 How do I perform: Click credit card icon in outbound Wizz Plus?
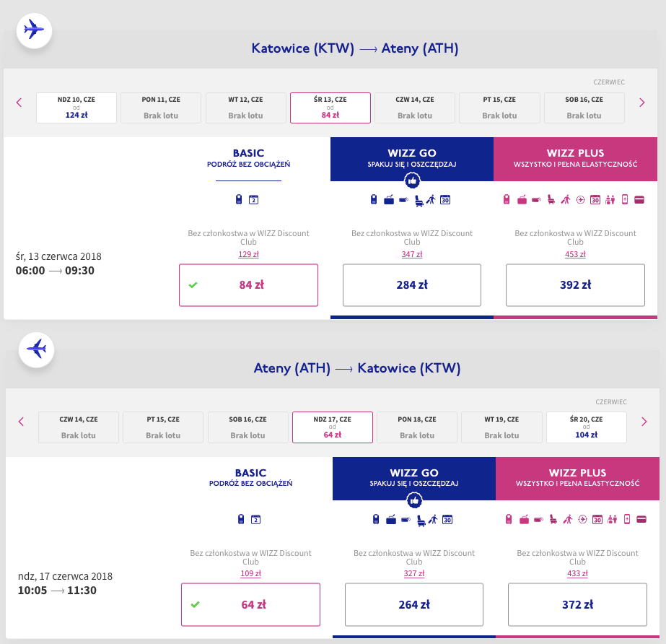tap(639, 200)
